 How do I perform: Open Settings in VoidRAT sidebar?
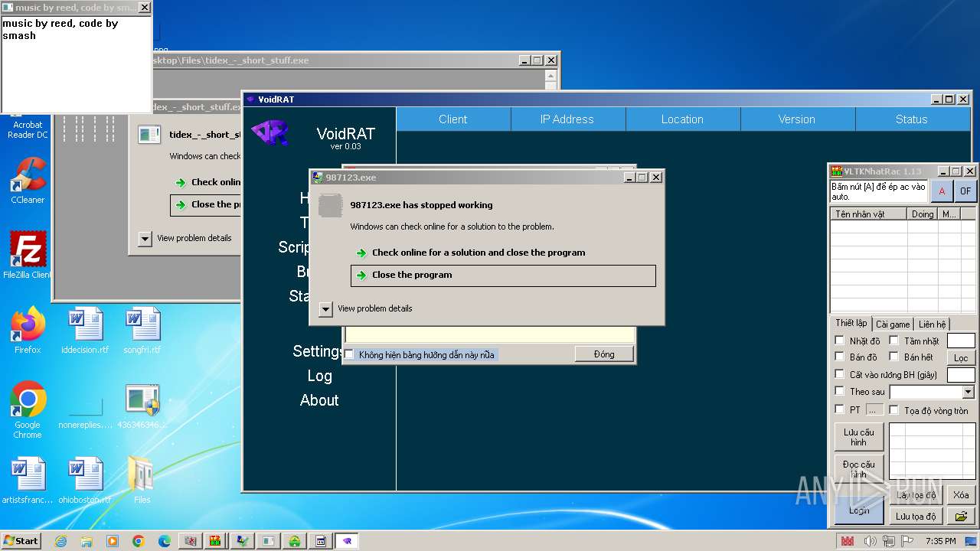point(318,351)
